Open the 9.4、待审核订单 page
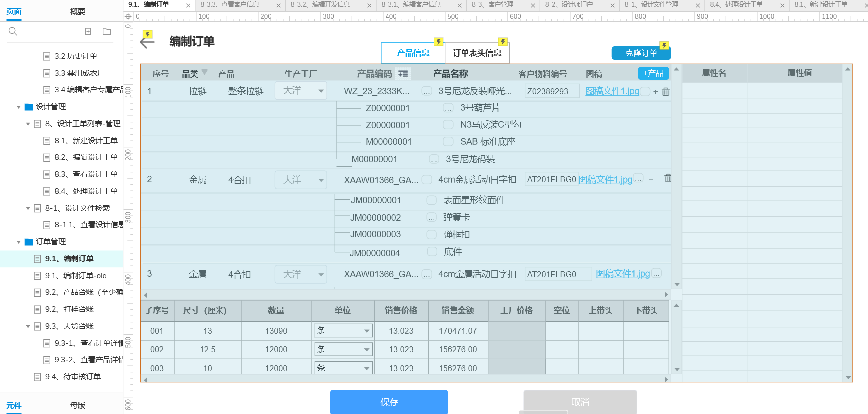 73,377
